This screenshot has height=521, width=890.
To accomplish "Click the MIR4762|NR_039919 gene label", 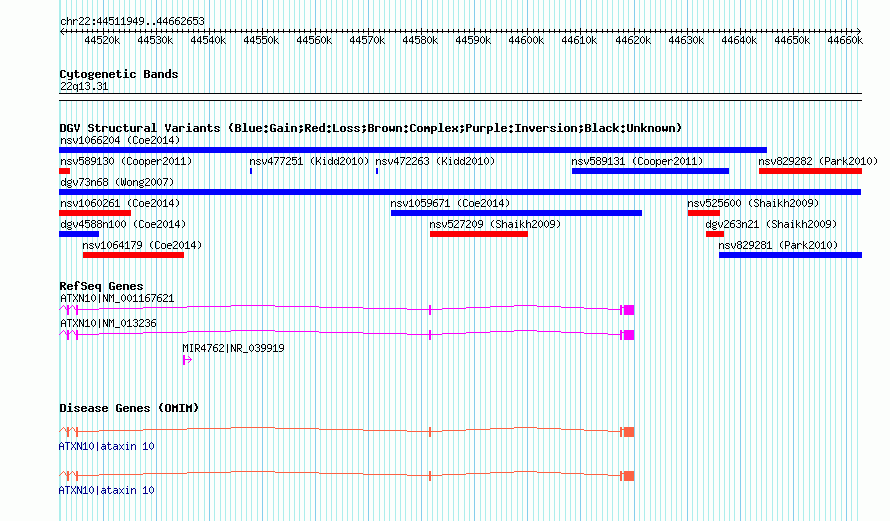I will click(233, 348).
